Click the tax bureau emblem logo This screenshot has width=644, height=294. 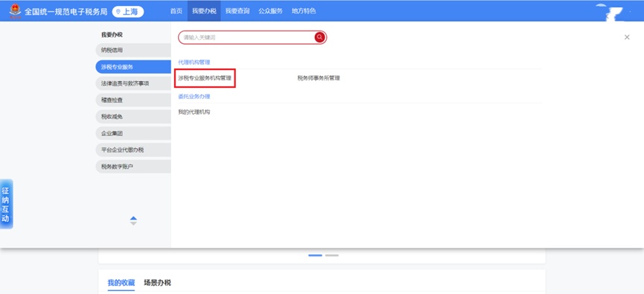(15, 11)
